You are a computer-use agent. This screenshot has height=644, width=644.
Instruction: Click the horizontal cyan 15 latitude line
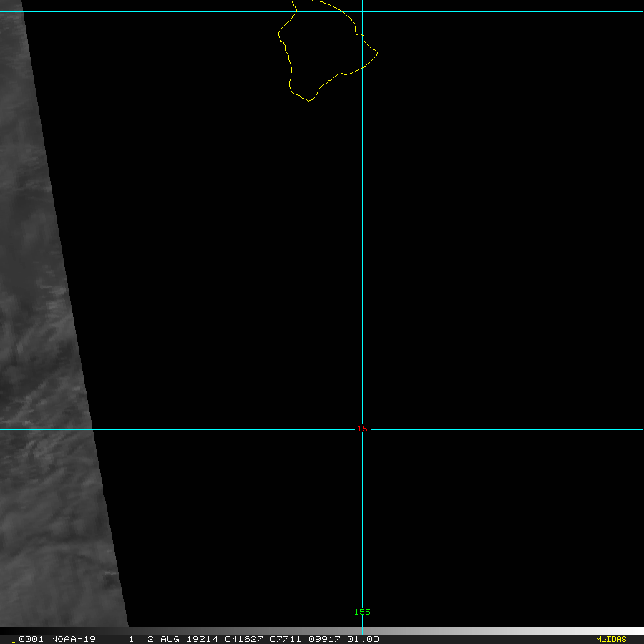[x=215, y=430]
